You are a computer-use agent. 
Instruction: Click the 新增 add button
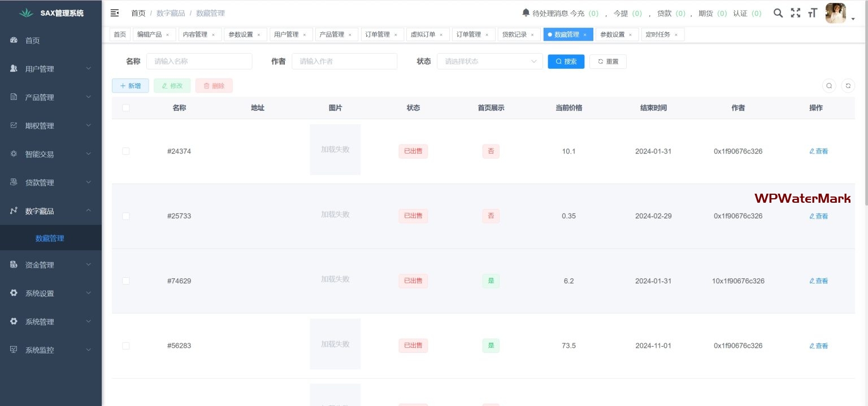tap(131, 86)
